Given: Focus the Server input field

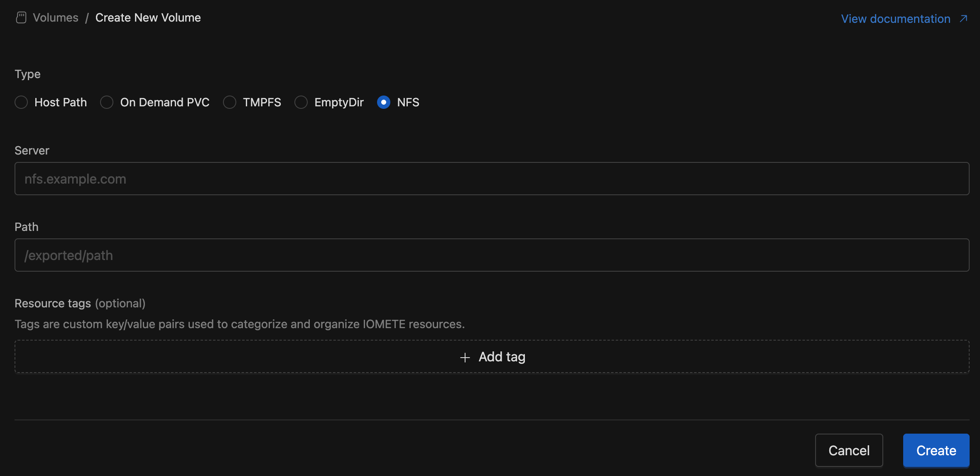Looking at the screenshot, I should 492,179.
